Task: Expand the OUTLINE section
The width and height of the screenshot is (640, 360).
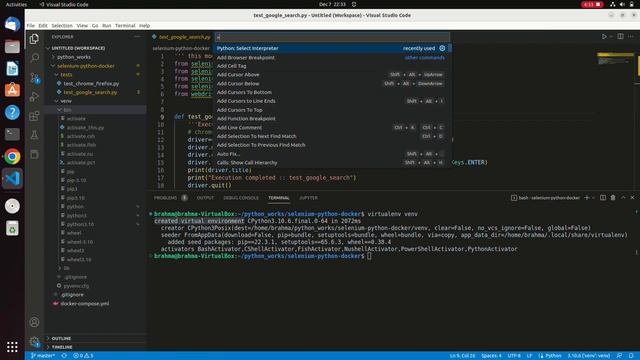Action: click(x=61, y=338)
